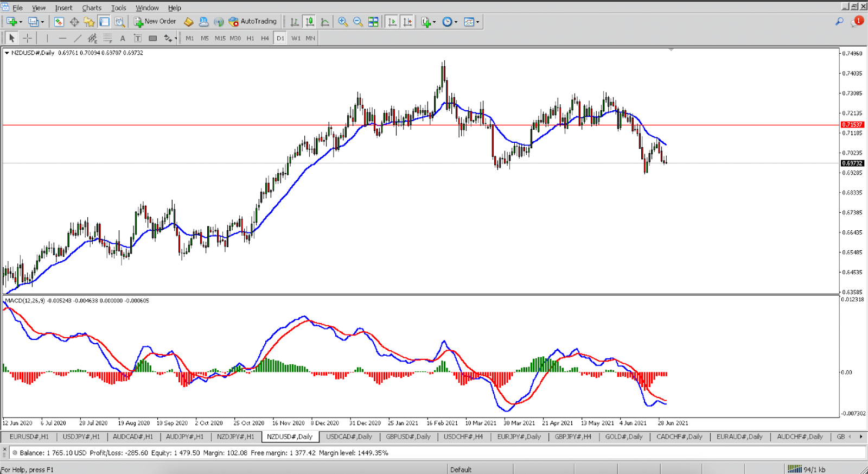Viewport: 868px width, 474px height.
Task: Toggle the Terminal panel icon
Action: click(x=104, y=22)
